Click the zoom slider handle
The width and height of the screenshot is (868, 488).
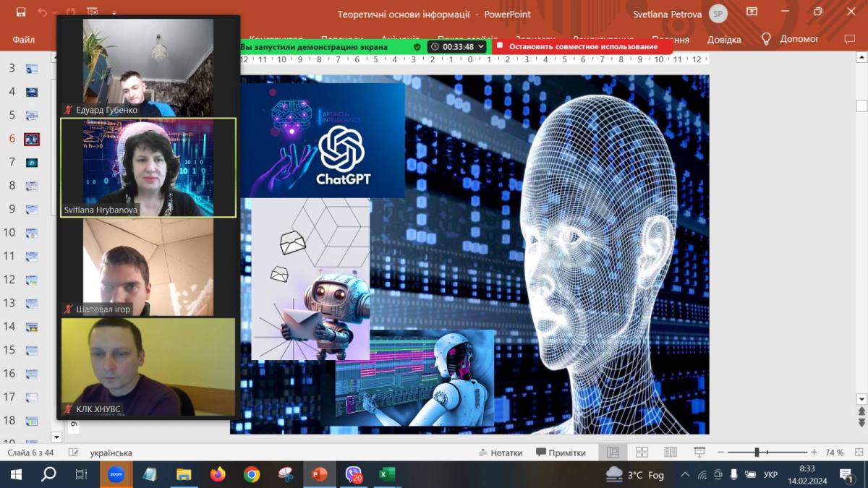click(x=757, y=453)
